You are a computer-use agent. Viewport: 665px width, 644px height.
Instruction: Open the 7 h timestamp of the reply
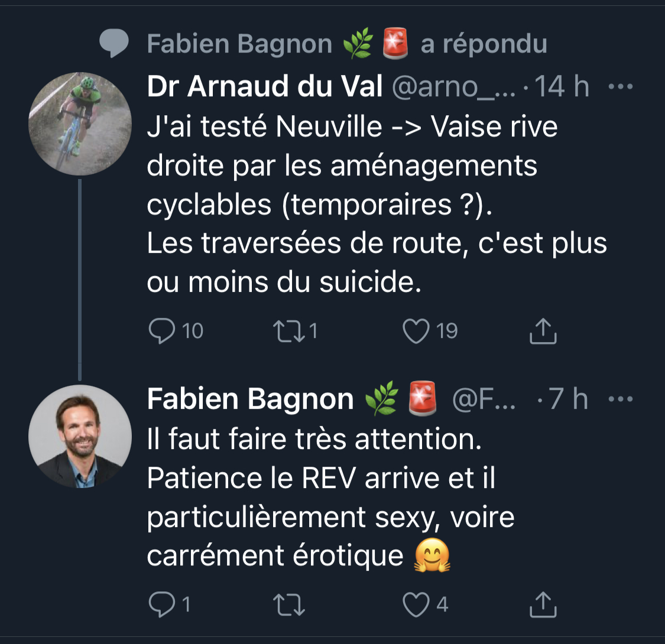coord(569,399)
